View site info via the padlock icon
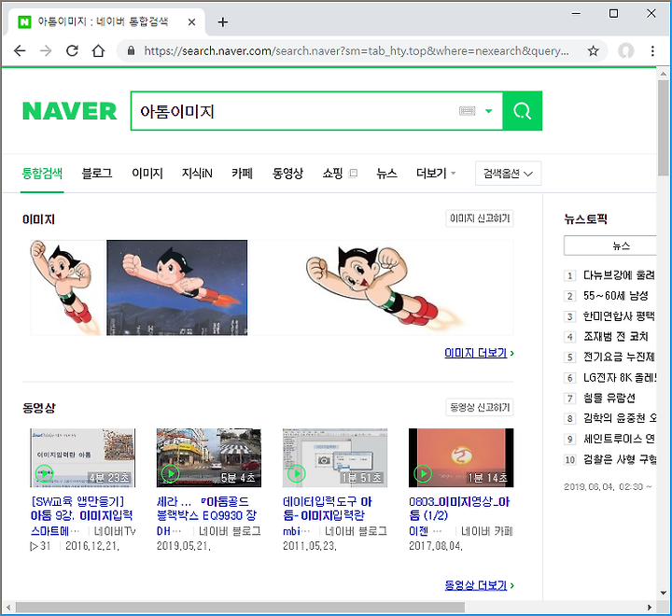 coord(132,51)
